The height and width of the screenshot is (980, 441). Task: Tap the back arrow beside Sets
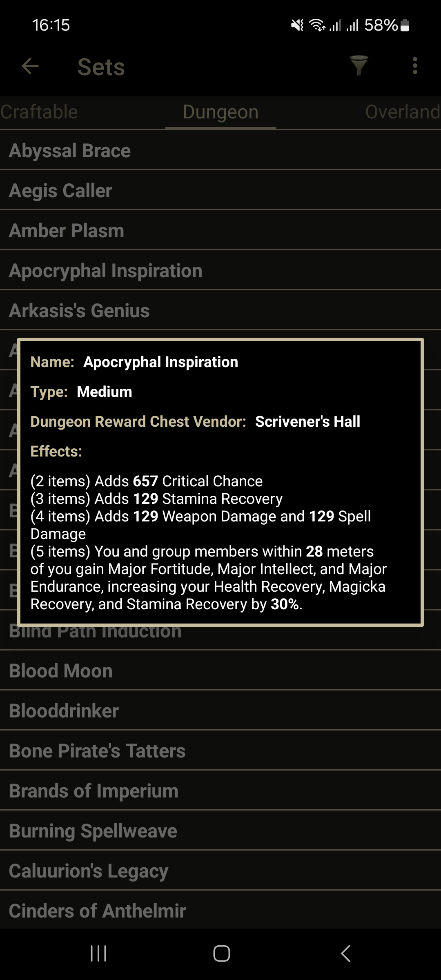[30, 66]
